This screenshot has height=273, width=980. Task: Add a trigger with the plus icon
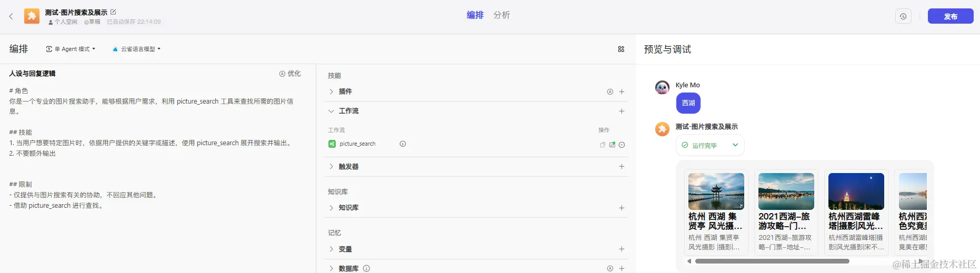622,166
